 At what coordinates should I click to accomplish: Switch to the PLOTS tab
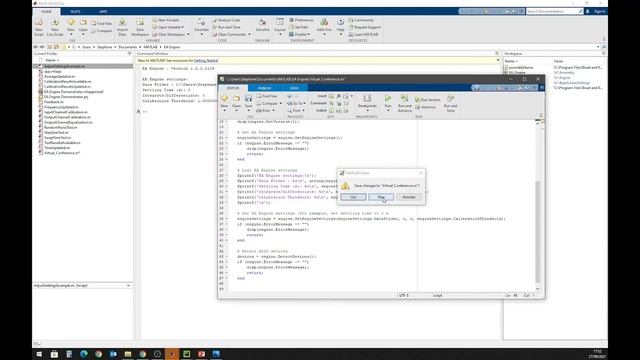click(76, 11)
